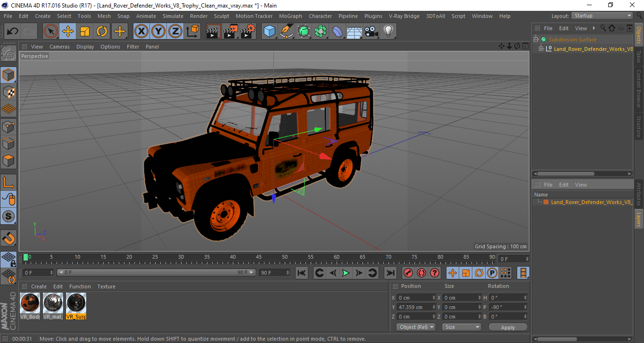The height and width of the screenshot is (343, 644).
Task: Toggle parameter (P) keyframe recording
Action: (x=492, y=273)
